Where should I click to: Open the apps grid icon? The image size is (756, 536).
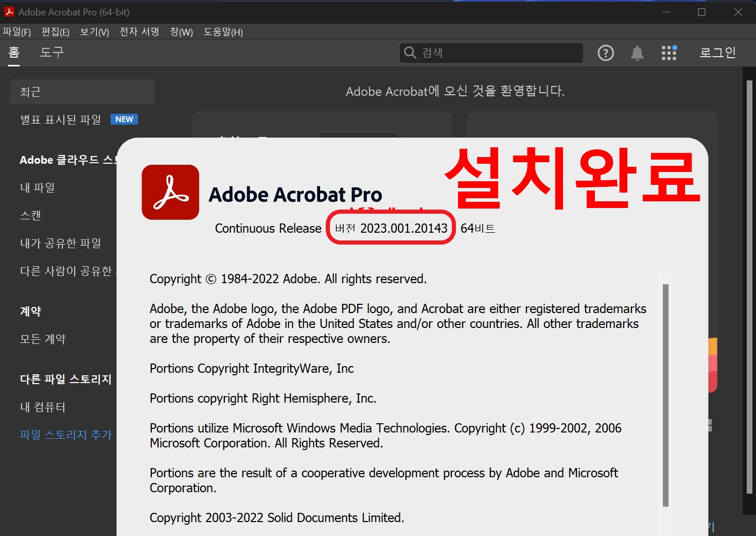pos(669,53)
